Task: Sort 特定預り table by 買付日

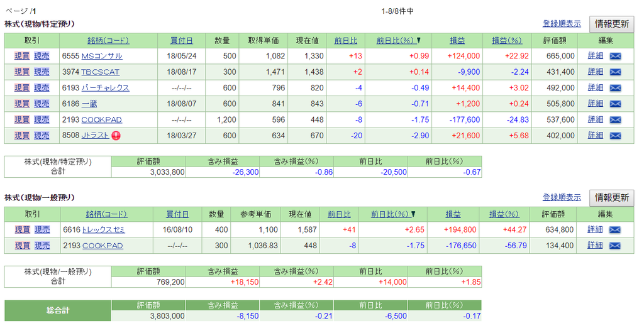Action: [182, 41]
